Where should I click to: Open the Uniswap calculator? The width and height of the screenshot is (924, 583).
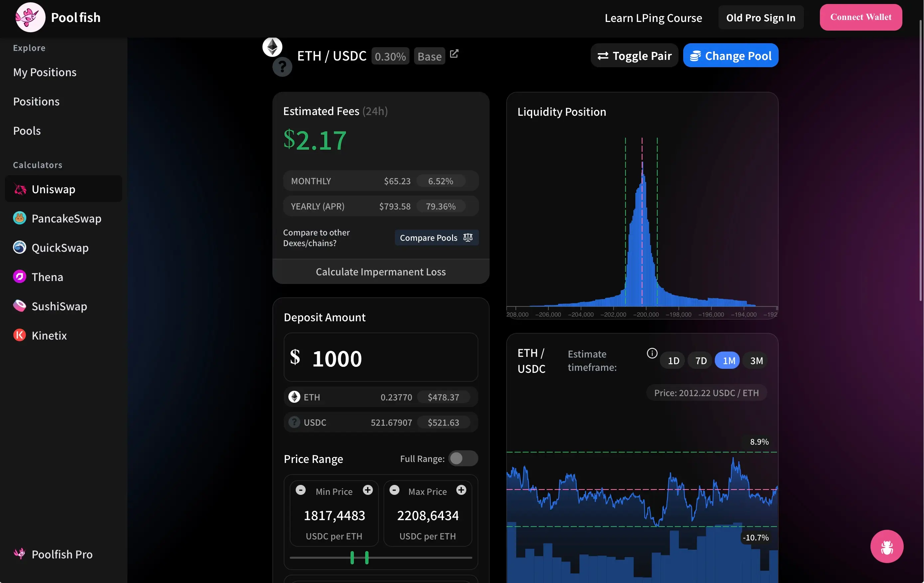click(53, 189)
